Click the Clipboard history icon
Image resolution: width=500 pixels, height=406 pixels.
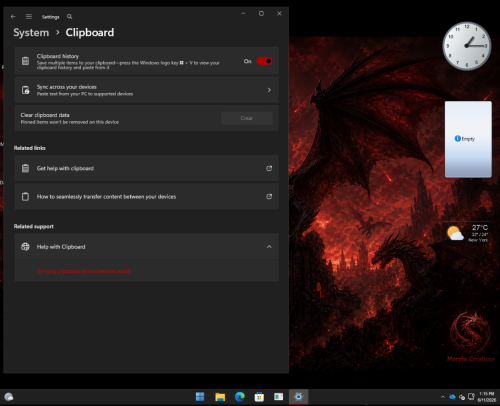(x=25, y=61)
